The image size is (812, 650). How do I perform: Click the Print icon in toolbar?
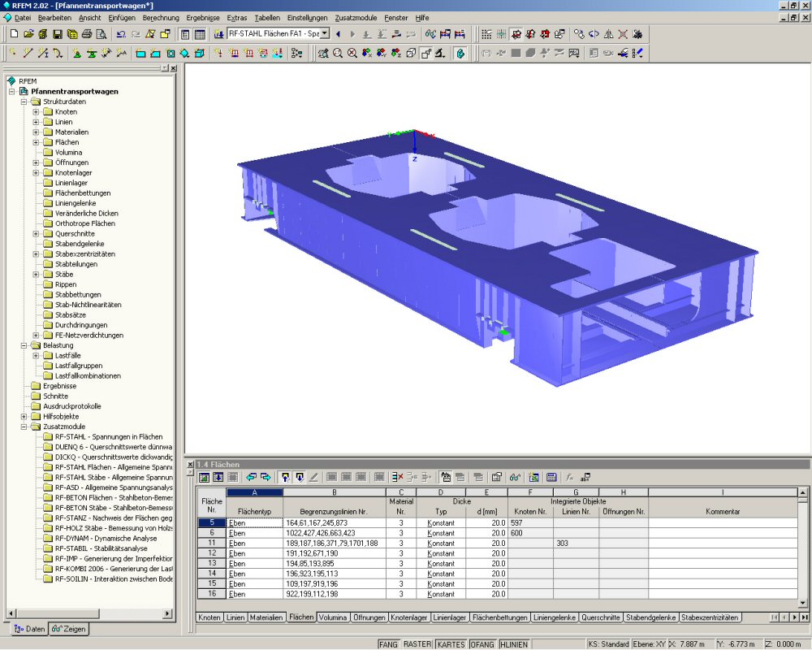tap(87, 34)
